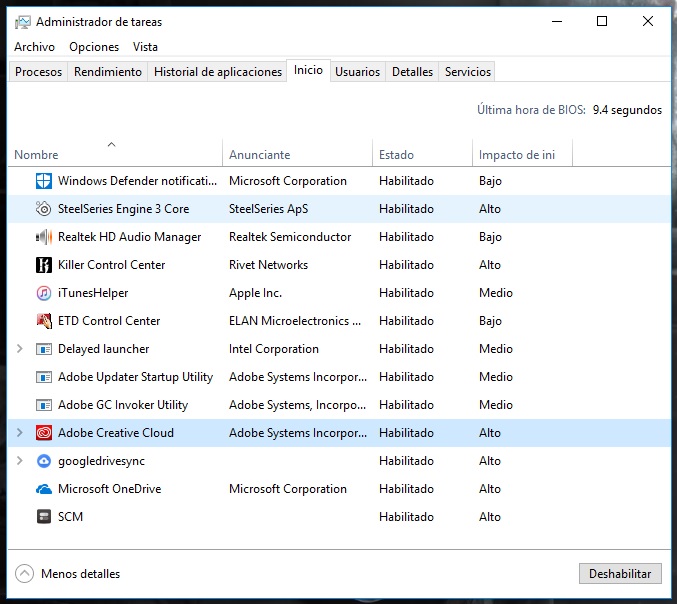
Task: Click the Adobe GC Invoker Utility icon
Action: [x=44, y=405]
